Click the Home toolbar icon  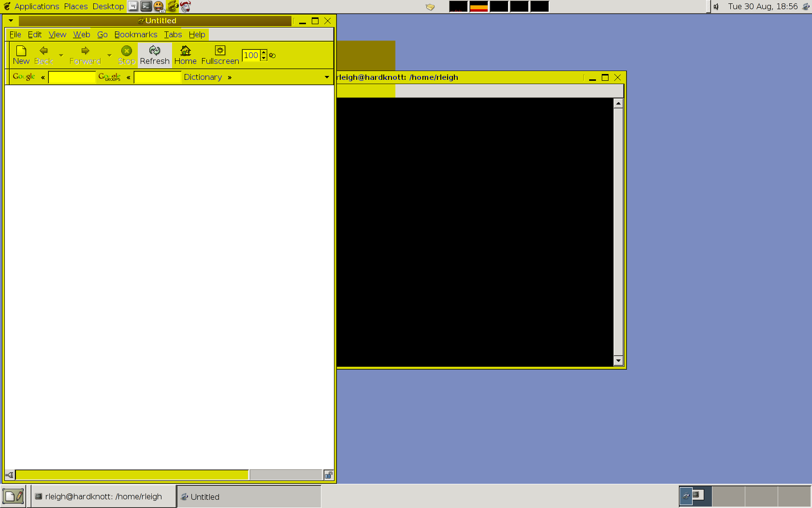[x=185, y=55]
